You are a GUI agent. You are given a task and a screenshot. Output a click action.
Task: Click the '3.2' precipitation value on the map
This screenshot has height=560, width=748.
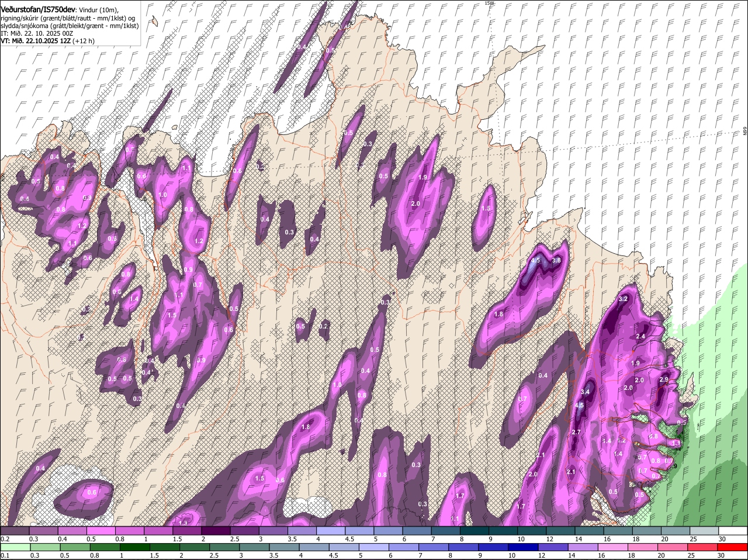(623, 299)
